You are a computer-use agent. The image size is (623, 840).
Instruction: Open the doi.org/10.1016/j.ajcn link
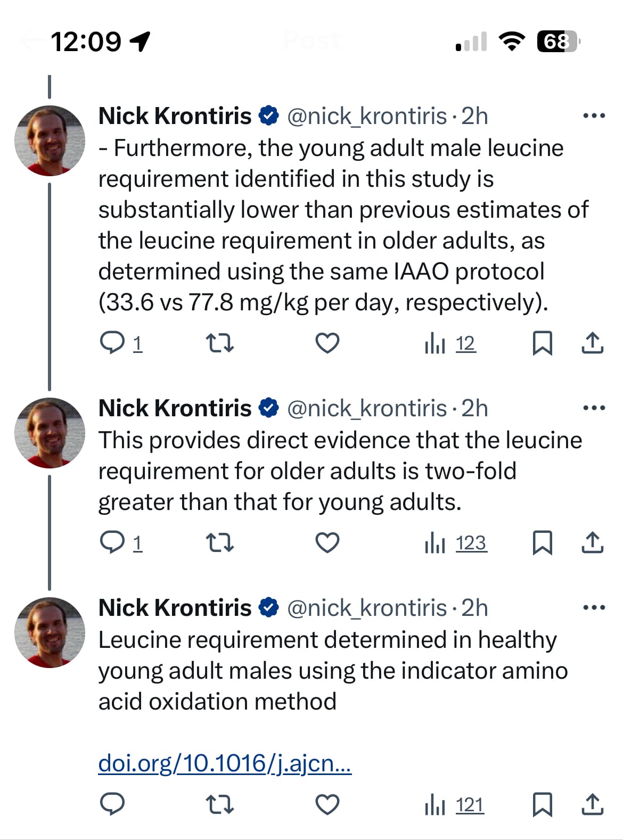[225, 763]
